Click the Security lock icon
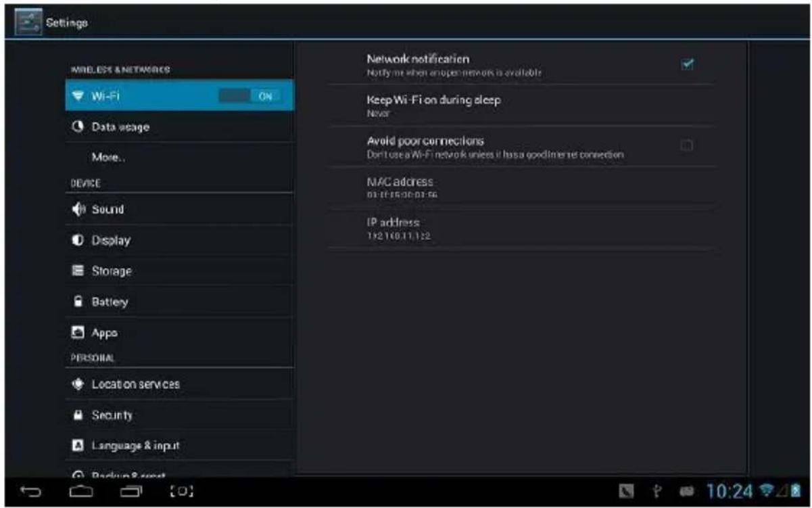Viewport: 812px width, 508px height. (x=76, y=415)
